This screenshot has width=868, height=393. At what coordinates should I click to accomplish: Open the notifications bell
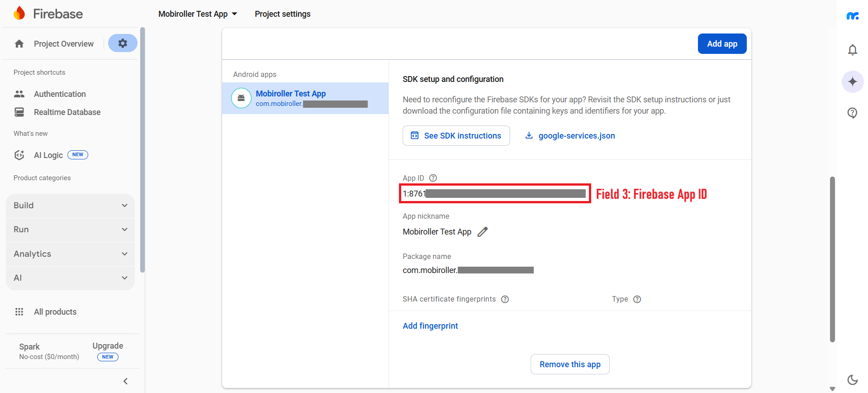[852, 49]
